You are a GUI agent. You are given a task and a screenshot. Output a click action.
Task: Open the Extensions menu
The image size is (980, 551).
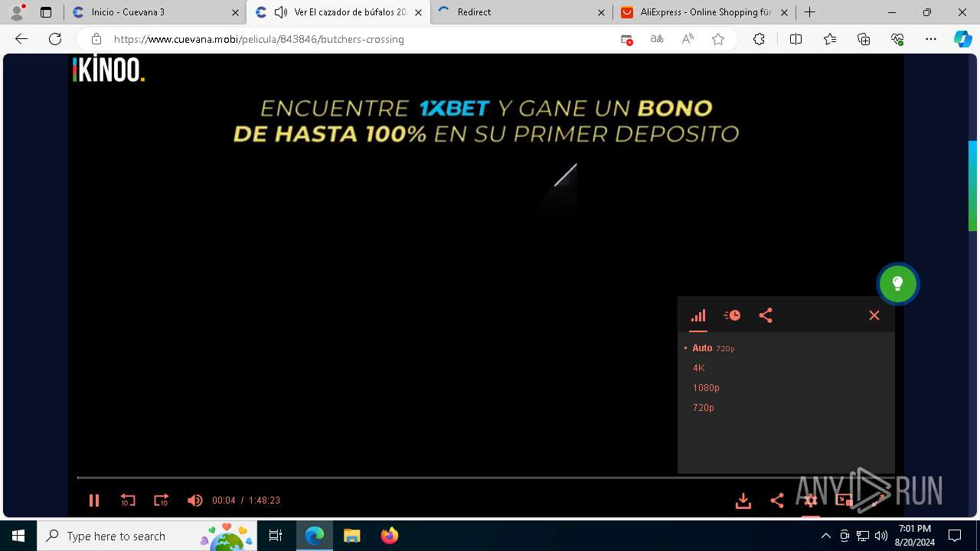(x=759, y=39)
